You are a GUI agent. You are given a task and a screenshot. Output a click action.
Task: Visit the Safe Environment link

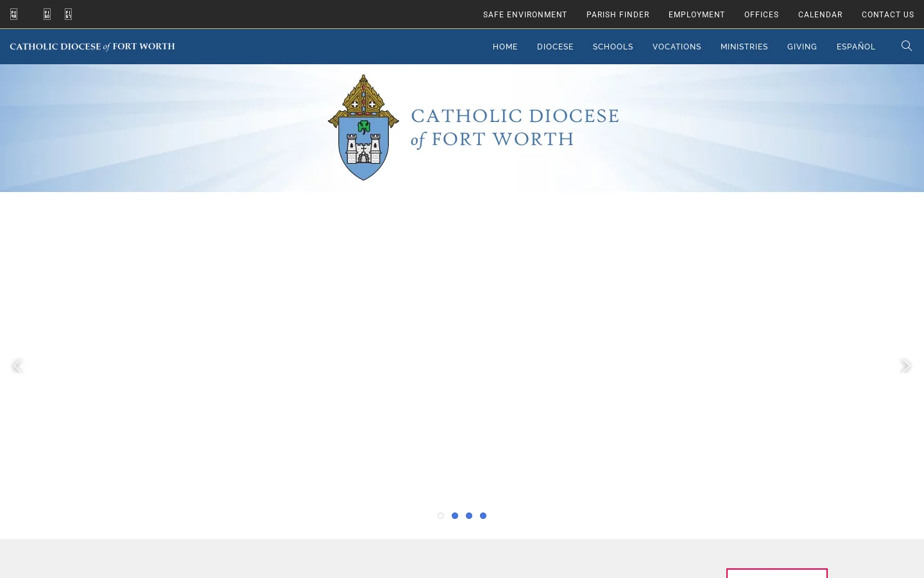(x=525, y=15)
